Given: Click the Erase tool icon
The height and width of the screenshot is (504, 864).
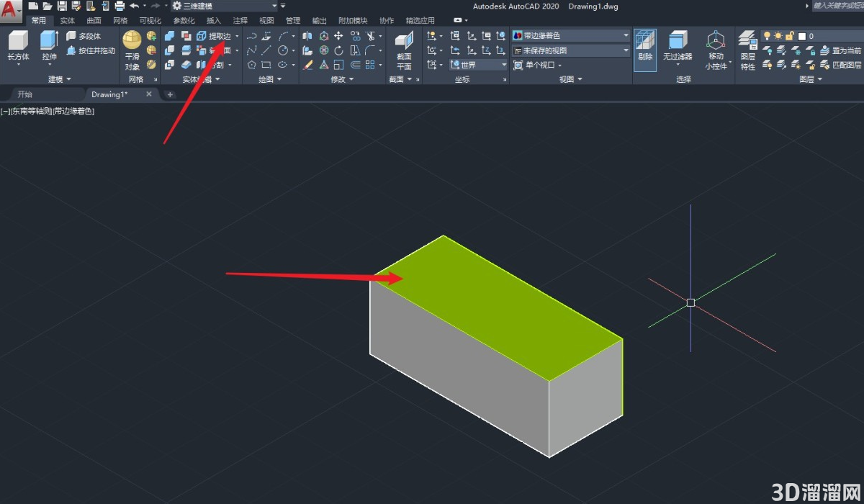Looking at the screenshot, I should [x=308, y=65].
